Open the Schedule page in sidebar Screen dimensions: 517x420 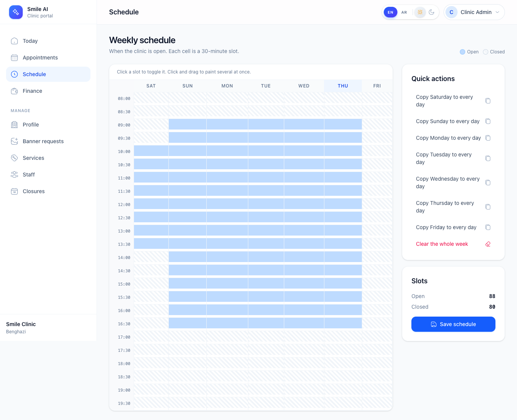(x=48, y=74)
